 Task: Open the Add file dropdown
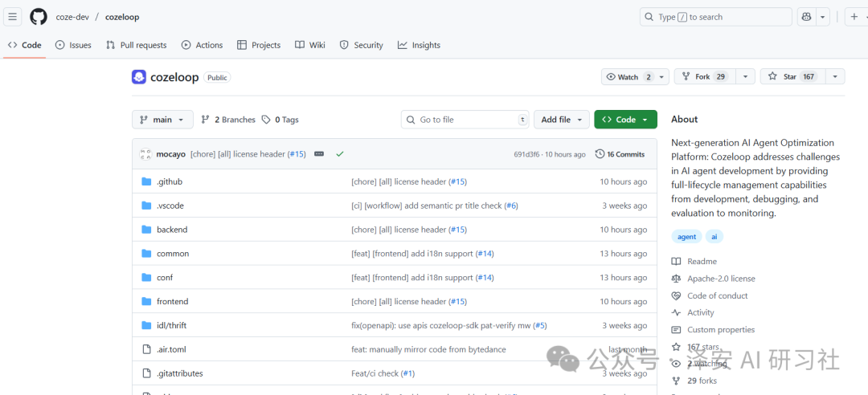pyautogui.click(x=561, y=120)
